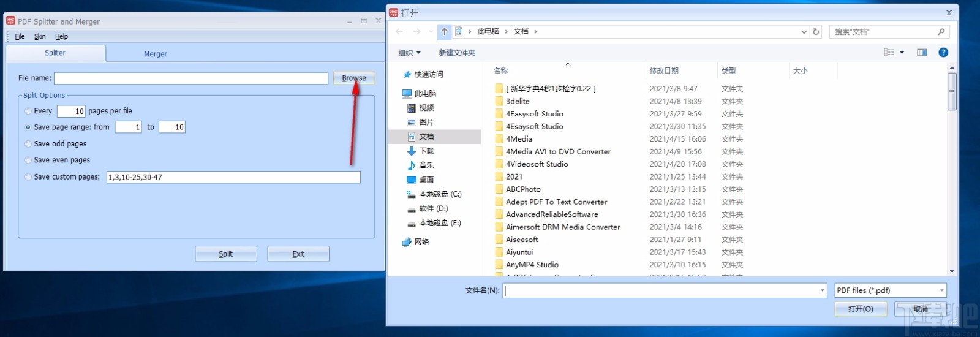Select 网络 in navigation pane
This screenshot has height=337, width=980.
click(x=422, y=242)
